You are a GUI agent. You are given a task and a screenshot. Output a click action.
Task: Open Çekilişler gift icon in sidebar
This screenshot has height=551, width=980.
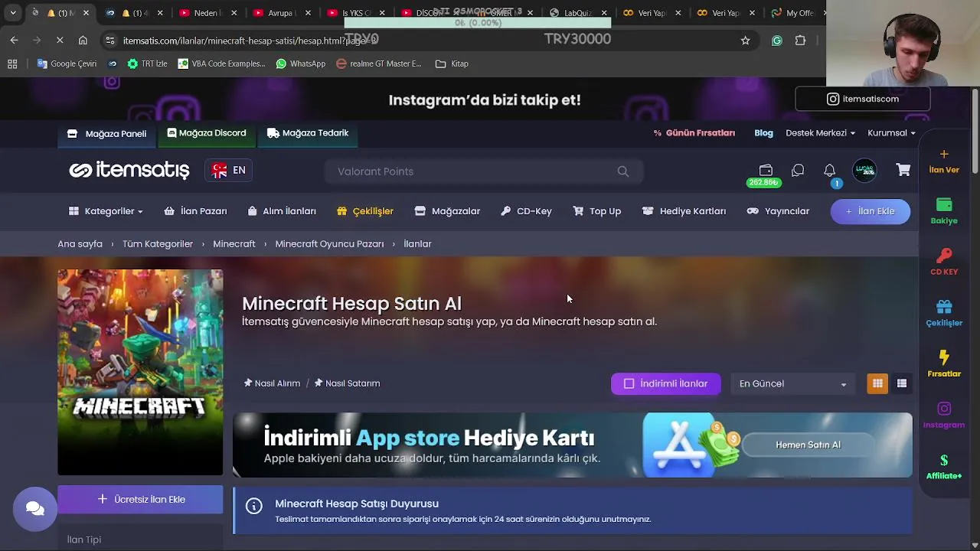pyautogui.click(x=944, y=313)
